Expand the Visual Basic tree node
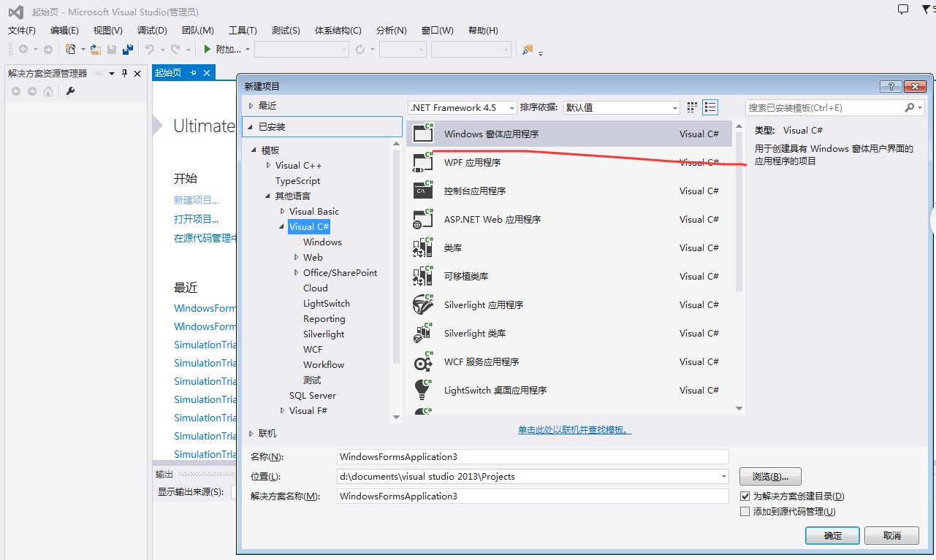Viewport: 936px width, 560px height. coord(283,211)
